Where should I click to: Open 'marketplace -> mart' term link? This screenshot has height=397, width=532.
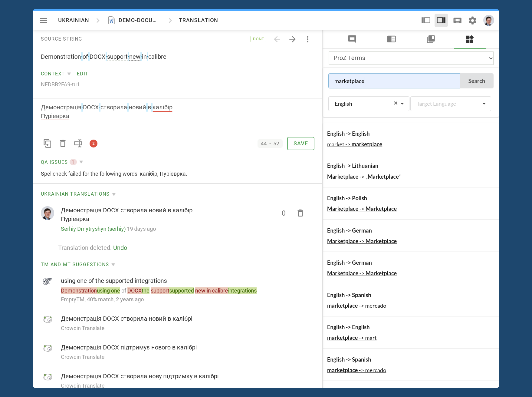(352, 338)
